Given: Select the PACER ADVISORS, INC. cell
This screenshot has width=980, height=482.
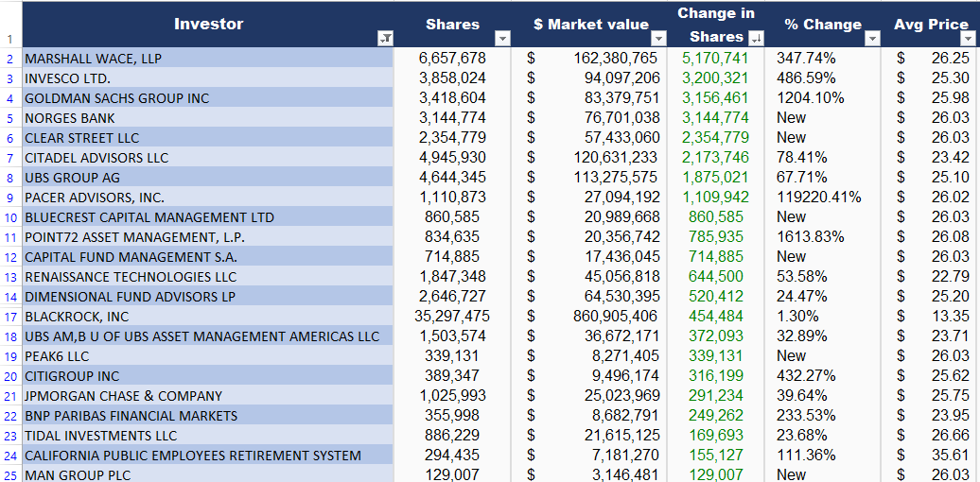Looking at the screenshot, I should (208, 198).
